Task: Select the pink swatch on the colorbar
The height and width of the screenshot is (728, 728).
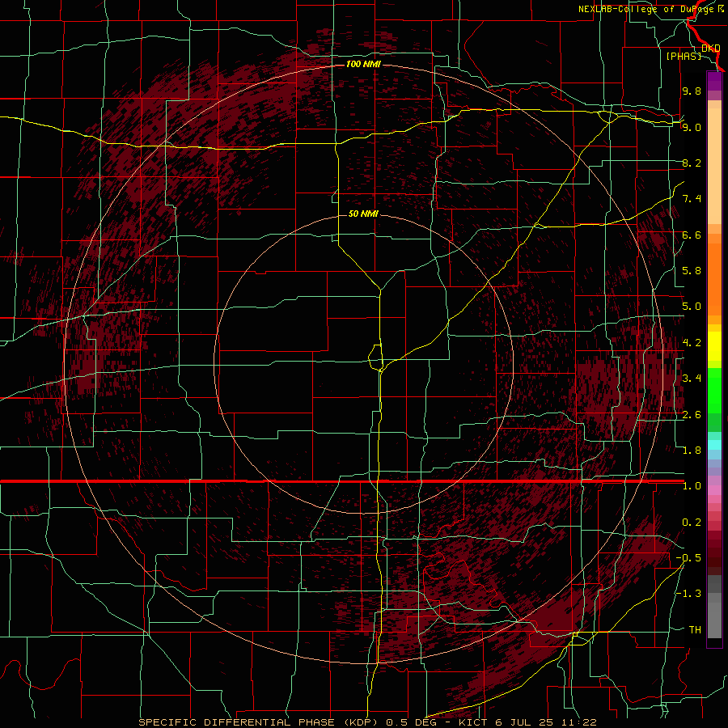Action: (x=714, y=490)
